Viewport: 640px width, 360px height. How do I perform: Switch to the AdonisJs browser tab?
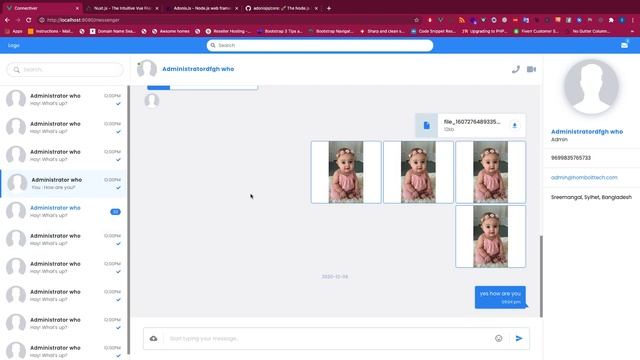point(201,8)
